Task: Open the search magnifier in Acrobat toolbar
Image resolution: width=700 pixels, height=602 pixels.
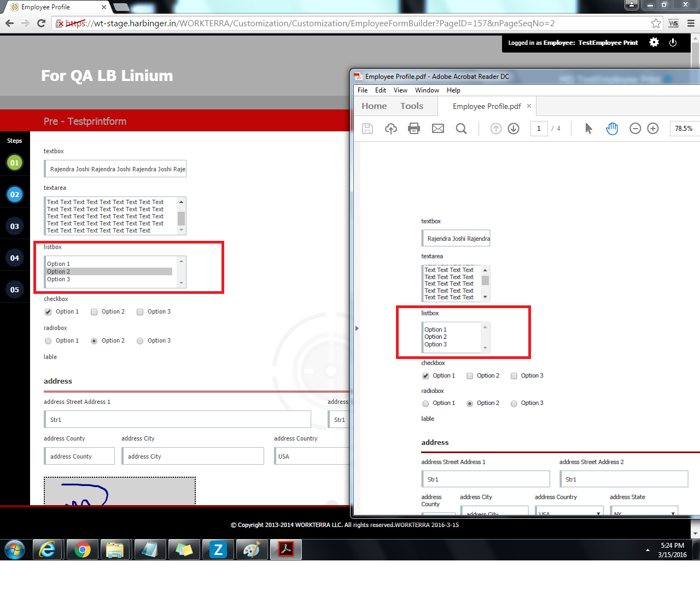Action: (461, 129)
